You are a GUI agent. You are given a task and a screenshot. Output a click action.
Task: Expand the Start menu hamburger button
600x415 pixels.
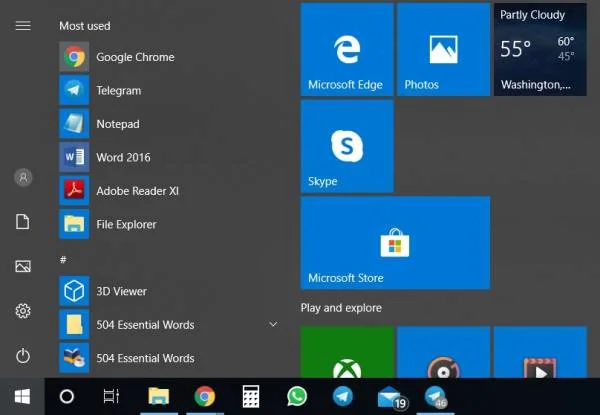coord(23,26)
